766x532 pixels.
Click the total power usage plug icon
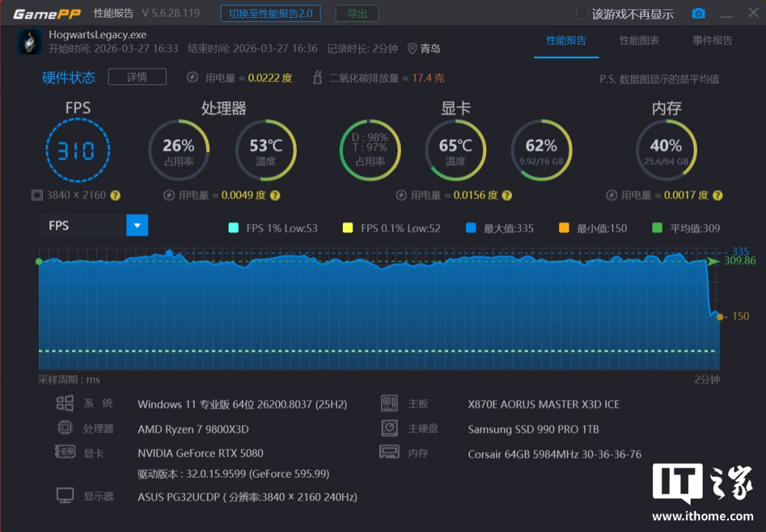pos(192,78)
